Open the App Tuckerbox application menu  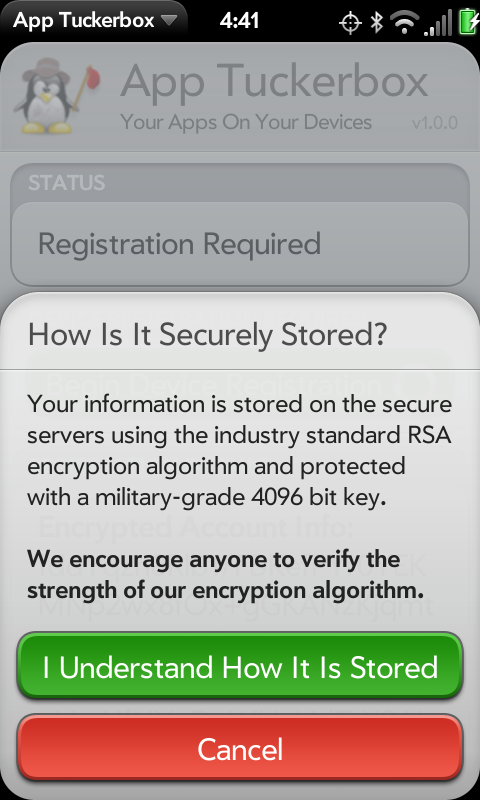pyautogui.click(x=95, y=21)
